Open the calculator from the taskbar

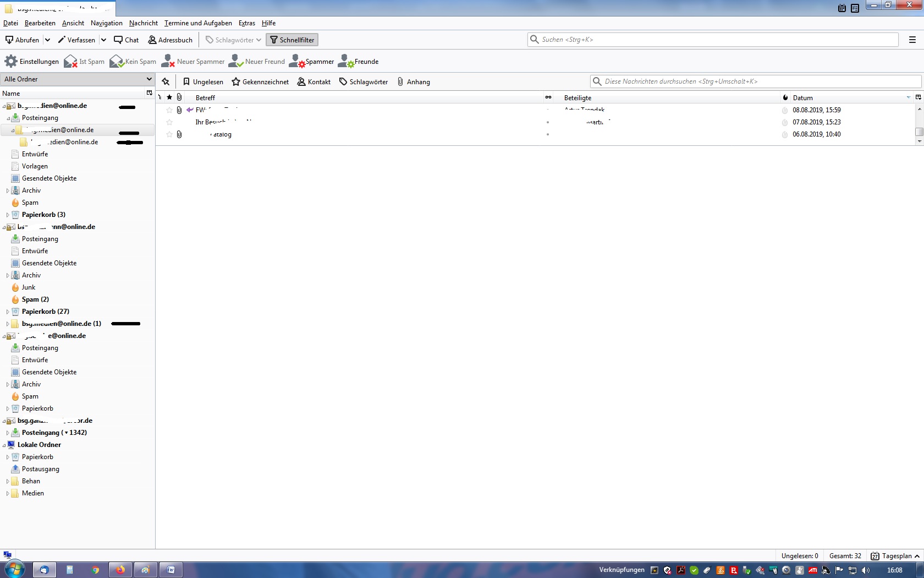[x=70, y=570]
